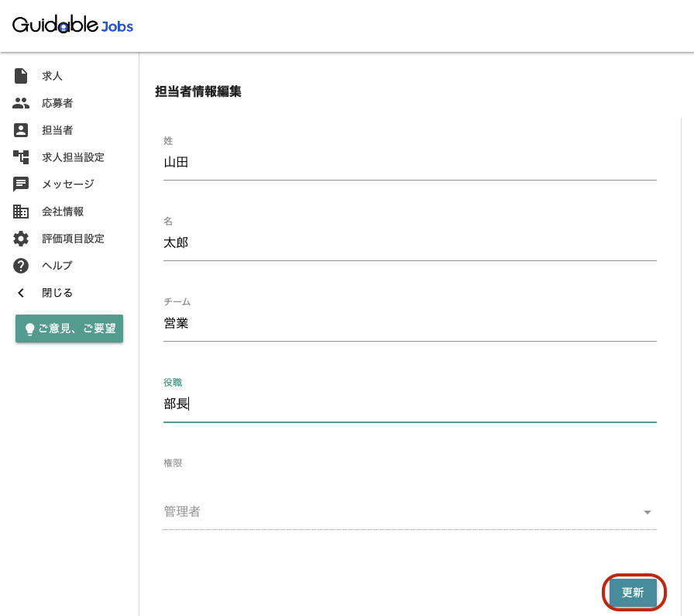Click the 会社情報 building icon
Screen dimensions: 694x616
(x=21, y=212)
